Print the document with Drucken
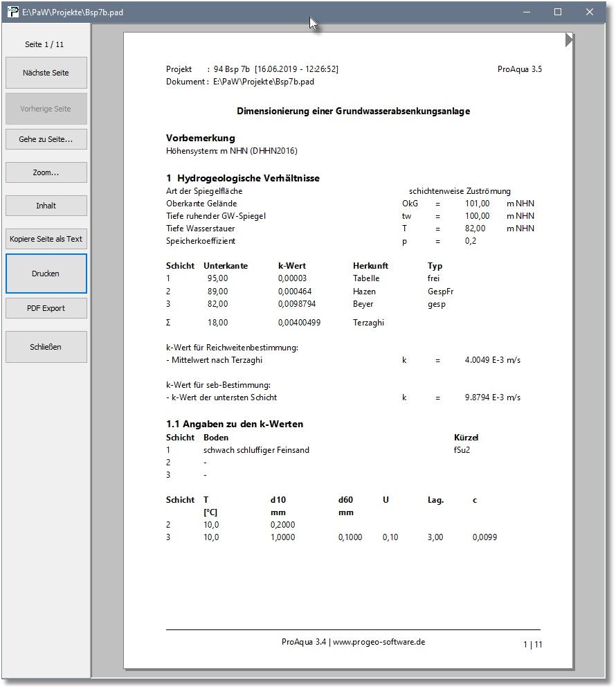The image size is (616, 689). pyautogui.click(x=46, y=274)
